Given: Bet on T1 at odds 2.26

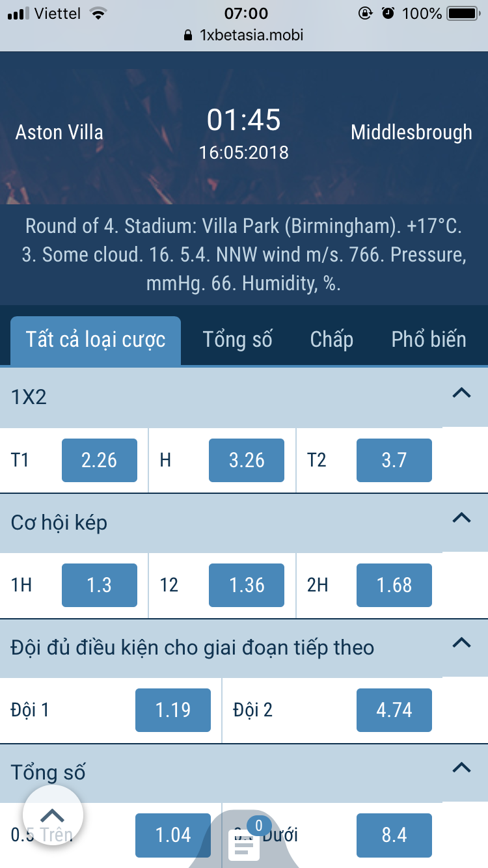Looking at the screenshot, I should [100, 461].
